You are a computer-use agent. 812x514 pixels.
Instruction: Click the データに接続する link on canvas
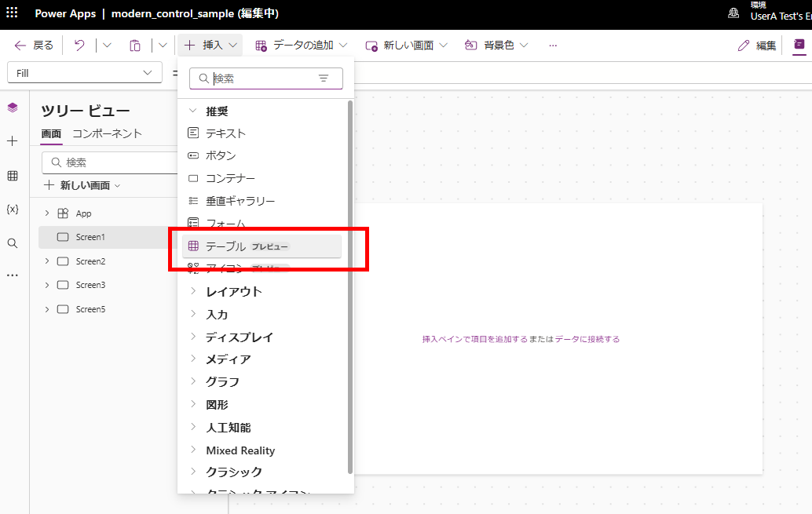click(587, 339)
